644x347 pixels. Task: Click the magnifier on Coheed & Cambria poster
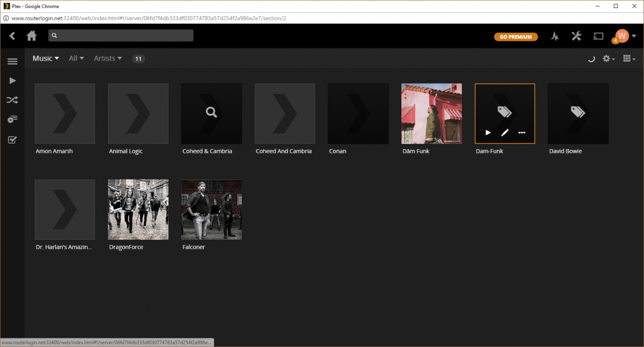[211, 112]
